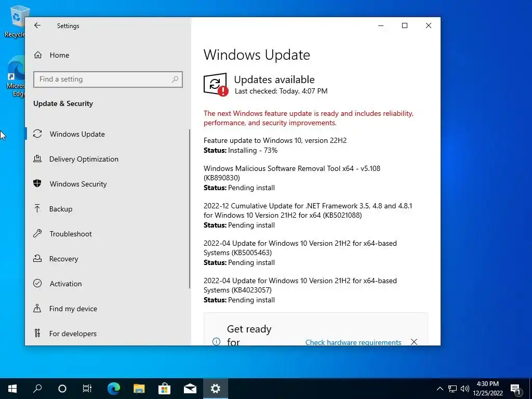Open Find my device label
Image resolution: width=532 pixels, height=399 pixels.
[x=73, y=309]
